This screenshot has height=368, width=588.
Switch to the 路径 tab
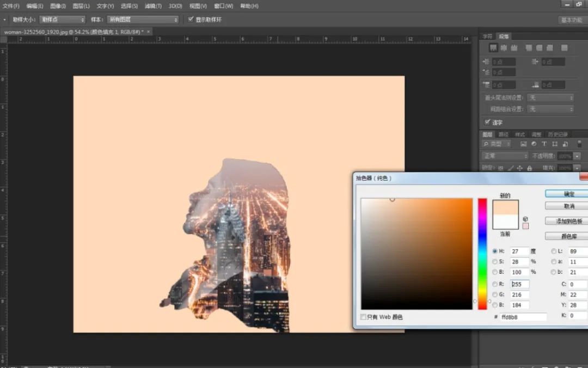pyautogui.click(x=503, y=134)
